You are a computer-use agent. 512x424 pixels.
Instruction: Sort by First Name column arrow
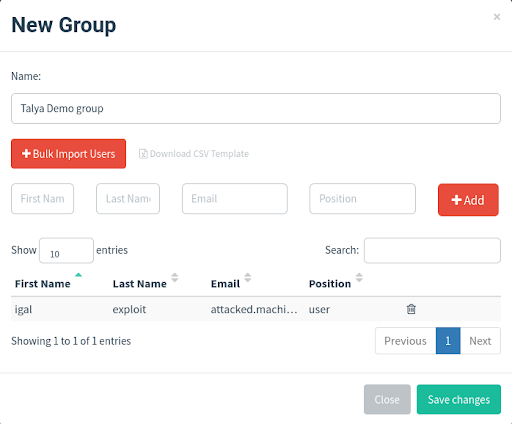[x=78, y=275]
